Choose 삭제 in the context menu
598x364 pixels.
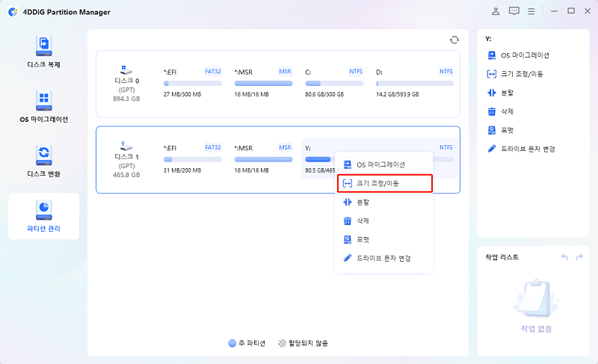[383, 220]
